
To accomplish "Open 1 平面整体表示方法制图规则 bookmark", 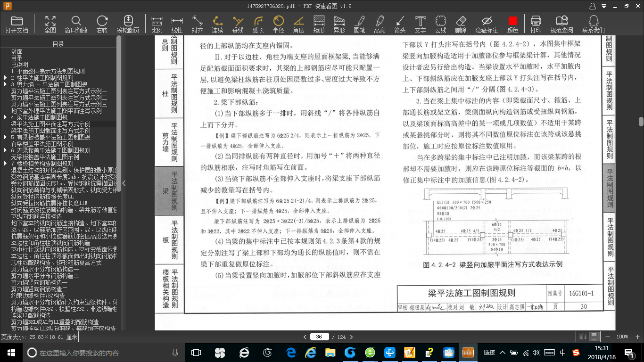I will (48, 71).
